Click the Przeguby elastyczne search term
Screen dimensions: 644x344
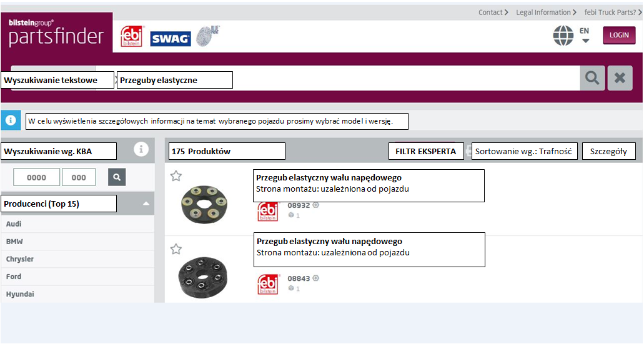(x=175, y=80)
